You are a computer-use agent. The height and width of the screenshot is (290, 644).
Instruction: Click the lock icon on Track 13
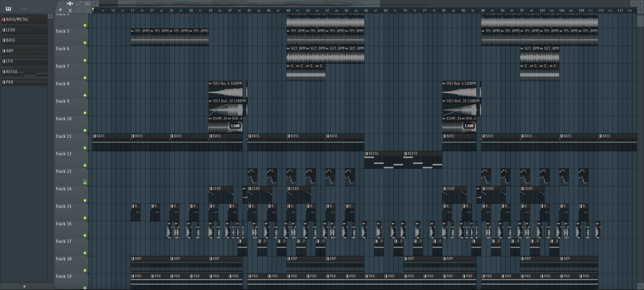(x=85, y=182)
